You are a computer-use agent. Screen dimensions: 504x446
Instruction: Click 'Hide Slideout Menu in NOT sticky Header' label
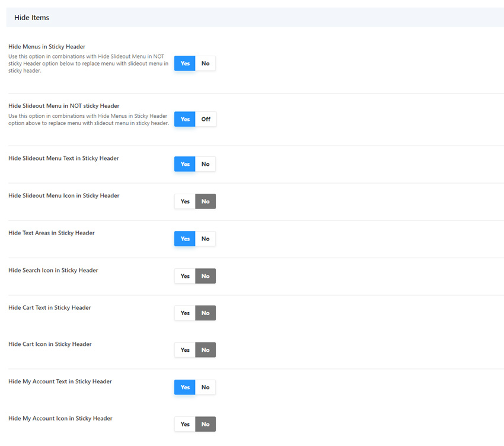(x=63, y=105)
